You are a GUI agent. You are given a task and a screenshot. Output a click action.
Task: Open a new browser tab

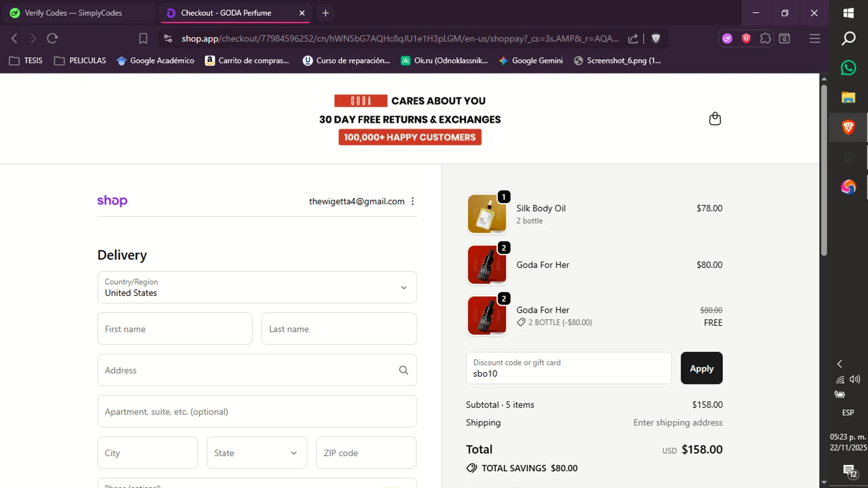(x=325, y=13)
